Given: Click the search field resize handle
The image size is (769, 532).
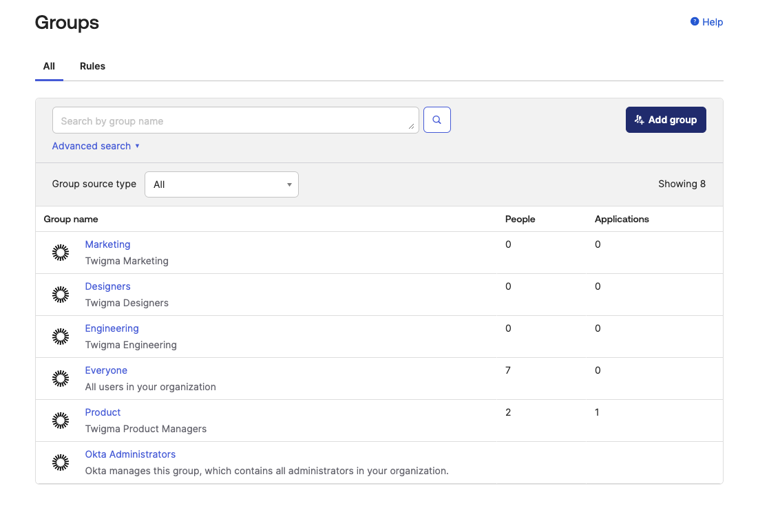Looking at the screenshot, I should (412, 127).
